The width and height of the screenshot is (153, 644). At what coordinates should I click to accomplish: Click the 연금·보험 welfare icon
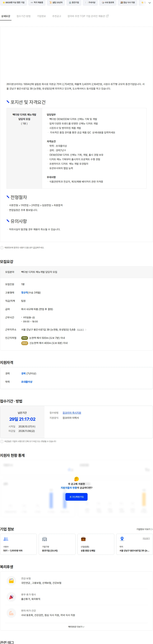pos(11,581)
